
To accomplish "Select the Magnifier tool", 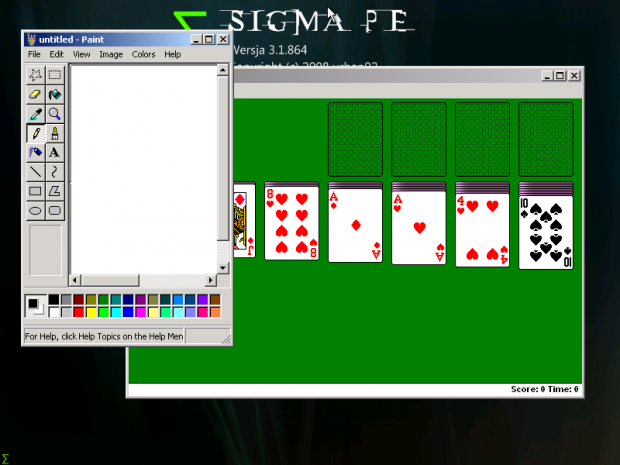I will (x=55, y=114).
